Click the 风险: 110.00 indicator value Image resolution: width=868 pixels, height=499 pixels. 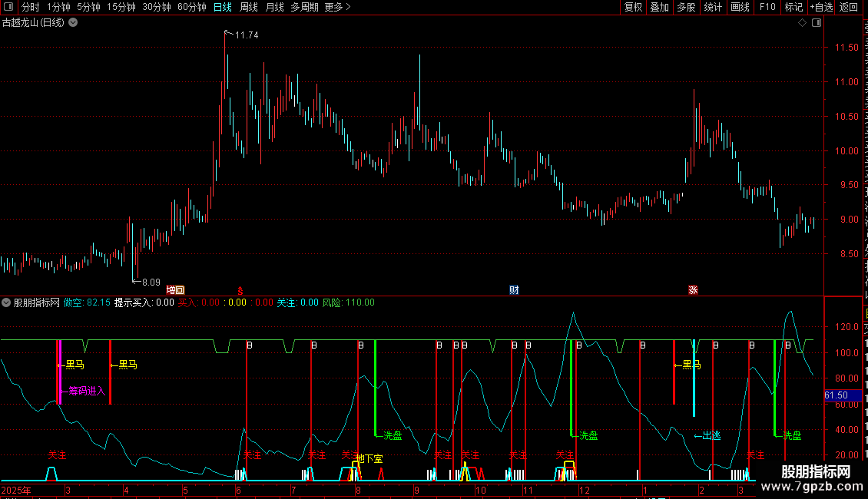[349, 302]
